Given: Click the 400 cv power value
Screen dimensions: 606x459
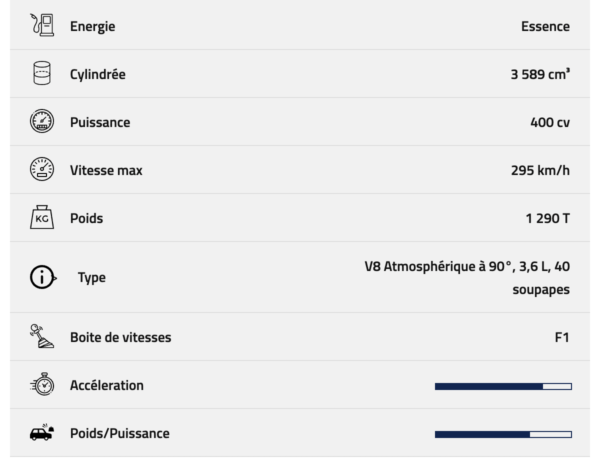Looking at the screenshot, I should [550, 122].
